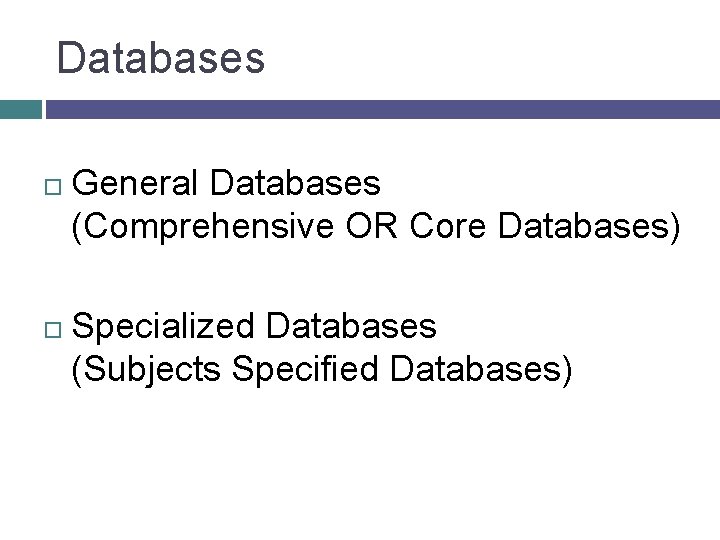Click the word "Specified" in the second bullet
The height and width of the screenshot is (540, 720).
pyautogui.click(x=308, y=369)
